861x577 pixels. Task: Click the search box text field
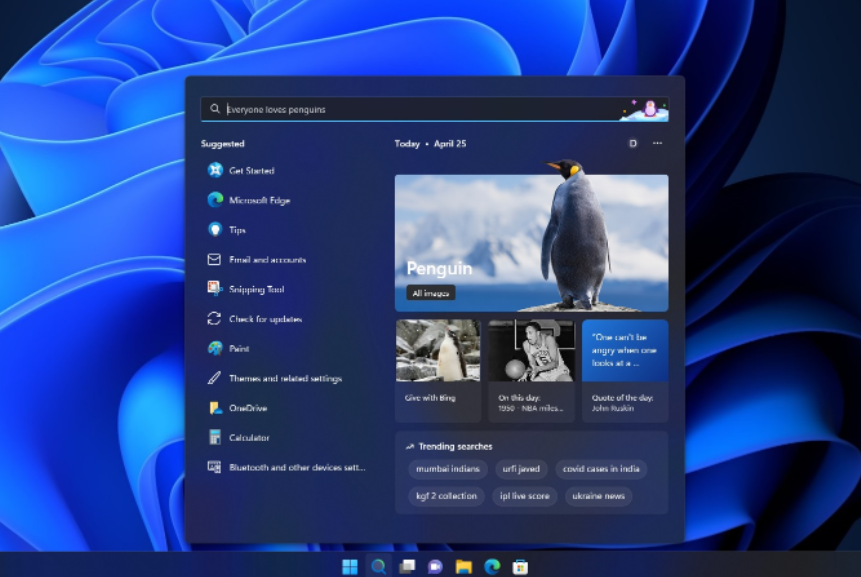coord(420,109)
